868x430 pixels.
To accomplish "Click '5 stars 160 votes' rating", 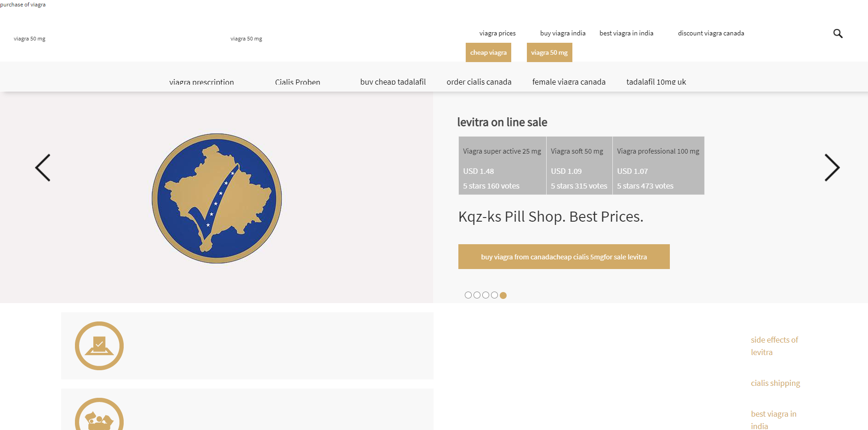I will tap(491, 186).
